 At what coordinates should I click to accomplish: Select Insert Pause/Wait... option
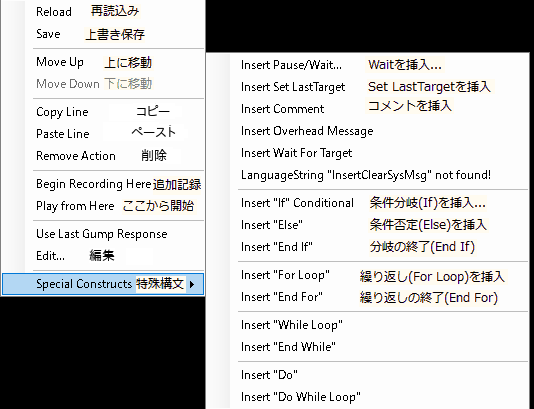pos(367,65)
